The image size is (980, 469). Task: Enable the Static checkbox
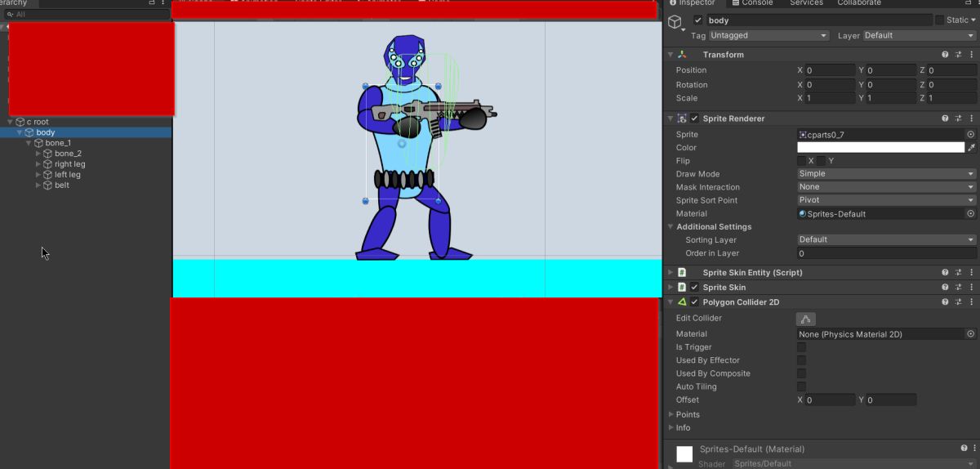tap(939, 20)
